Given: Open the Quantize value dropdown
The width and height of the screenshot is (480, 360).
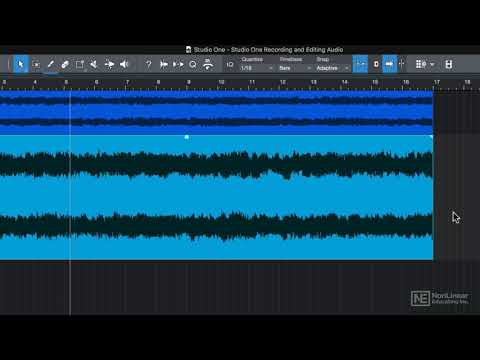Looking at the screenshot, I should tap(257, 68).
